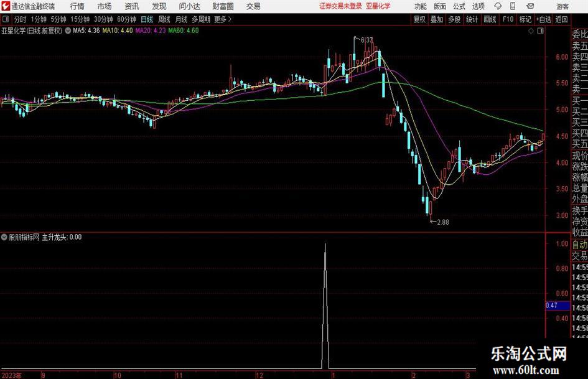Open the 公式 menu

459,6
